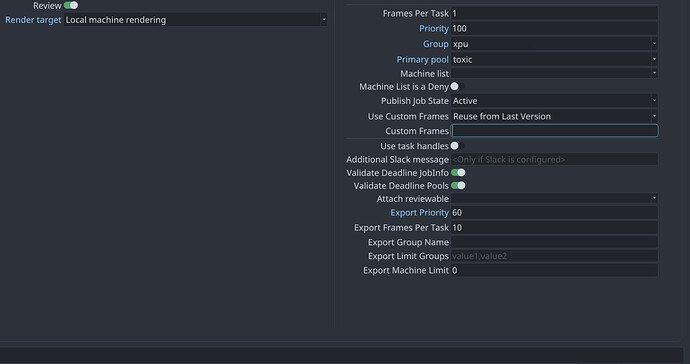
Task: Click the Publish Job State label text
Action: (415, 101)
